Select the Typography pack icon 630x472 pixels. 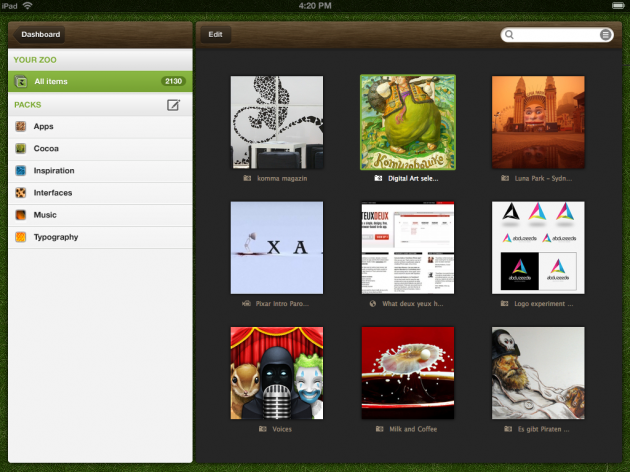tap(20, 237)
